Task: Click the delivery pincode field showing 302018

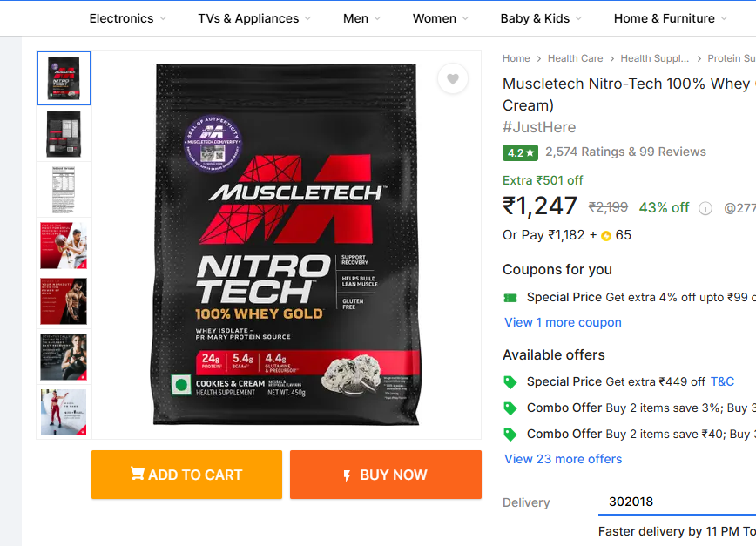Action: coord(677,502)
